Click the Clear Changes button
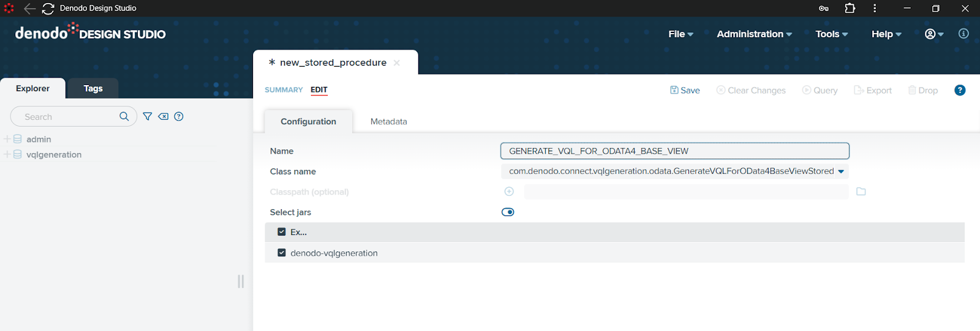Screen dimensions: 980x331 (751, 90)
